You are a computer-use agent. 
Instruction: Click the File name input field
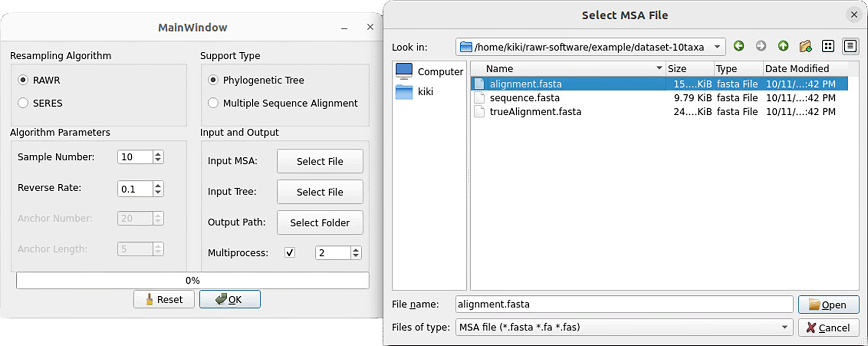click(x=624, y=304)
